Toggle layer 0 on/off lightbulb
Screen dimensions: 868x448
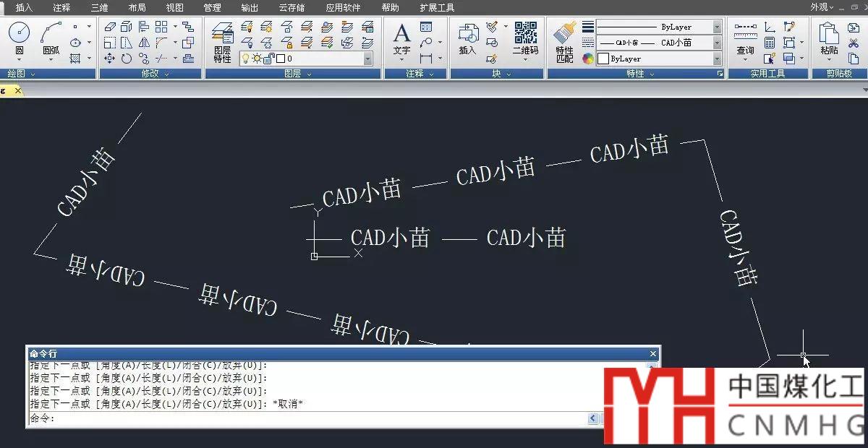click(245, 59)
